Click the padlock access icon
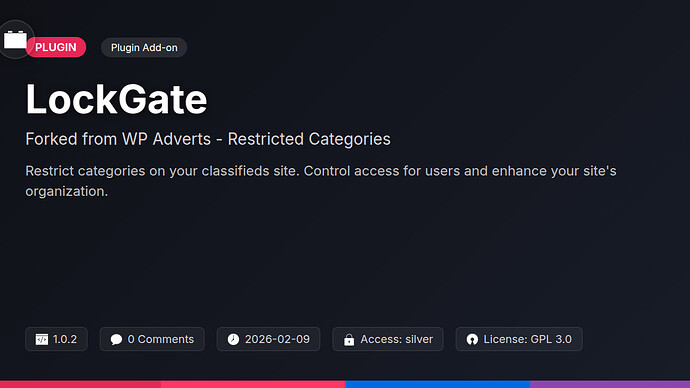Viewport: 690px width, 388px height. (x=349, y=339)
